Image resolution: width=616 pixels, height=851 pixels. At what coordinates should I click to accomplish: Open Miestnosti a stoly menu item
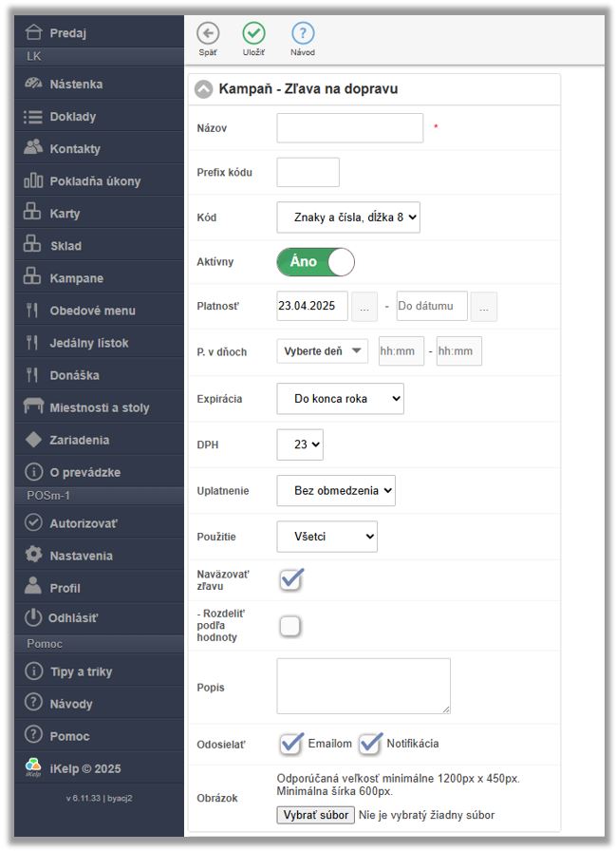[x=99, y=407]
